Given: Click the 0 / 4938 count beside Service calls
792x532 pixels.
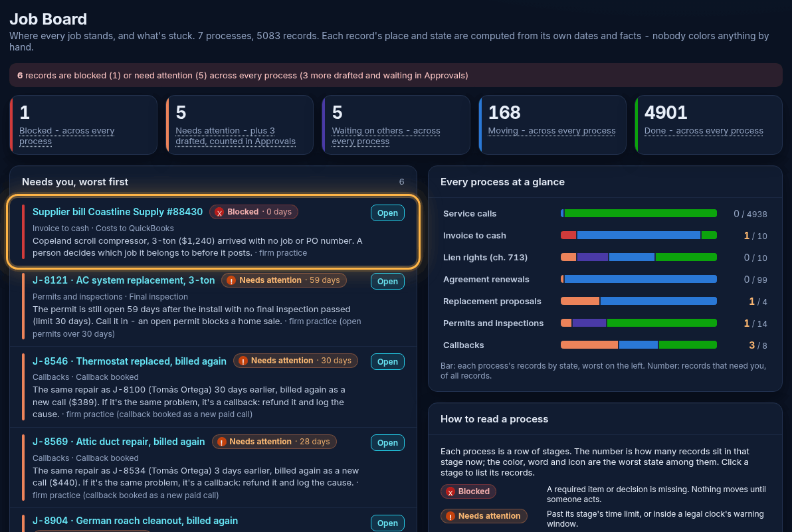Looking at the screenshot, I should pyautogui.click(x=750, y=214).
